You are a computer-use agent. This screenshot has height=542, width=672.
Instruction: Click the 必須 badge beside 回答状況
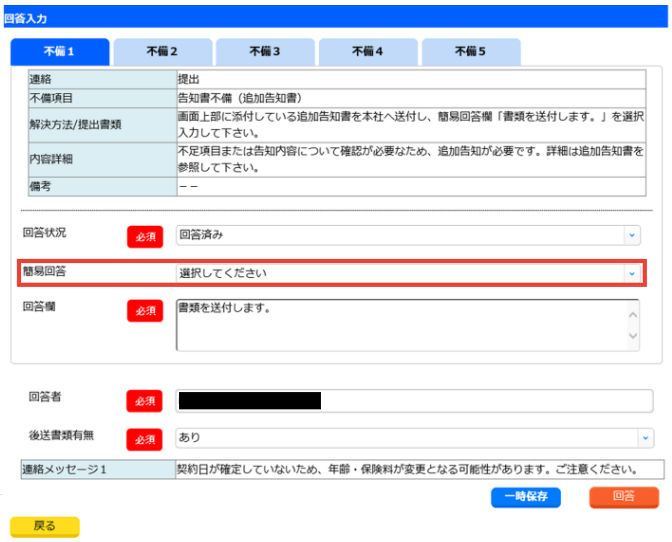[145, 236]
